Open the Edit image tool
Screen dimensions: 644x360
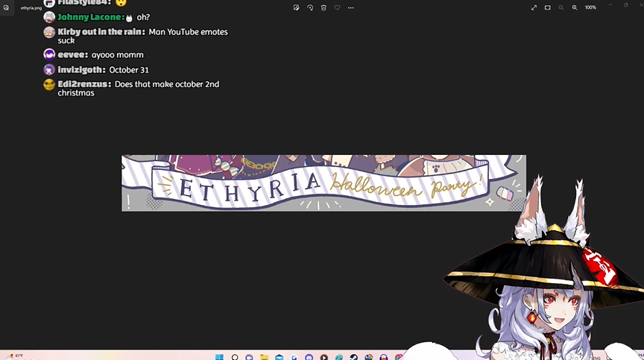click(x=296, y=7)
